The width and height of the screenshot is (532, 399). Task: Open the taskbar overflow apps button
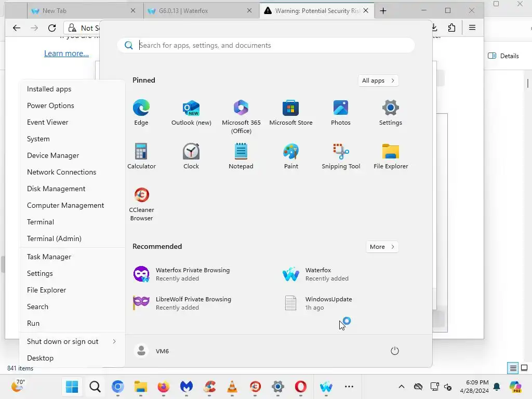(x=349, y=387)
